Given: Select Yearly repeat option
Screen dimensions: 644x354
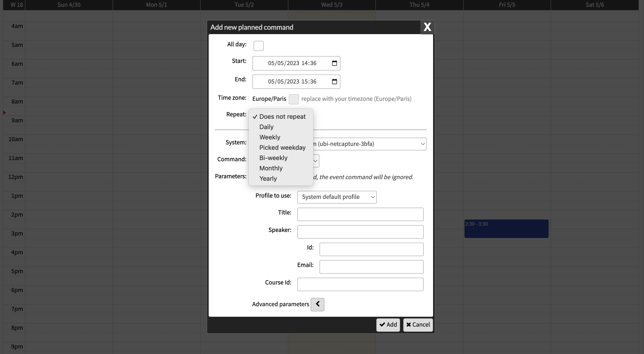Looking at the screenshot, I should click(281, 178).
